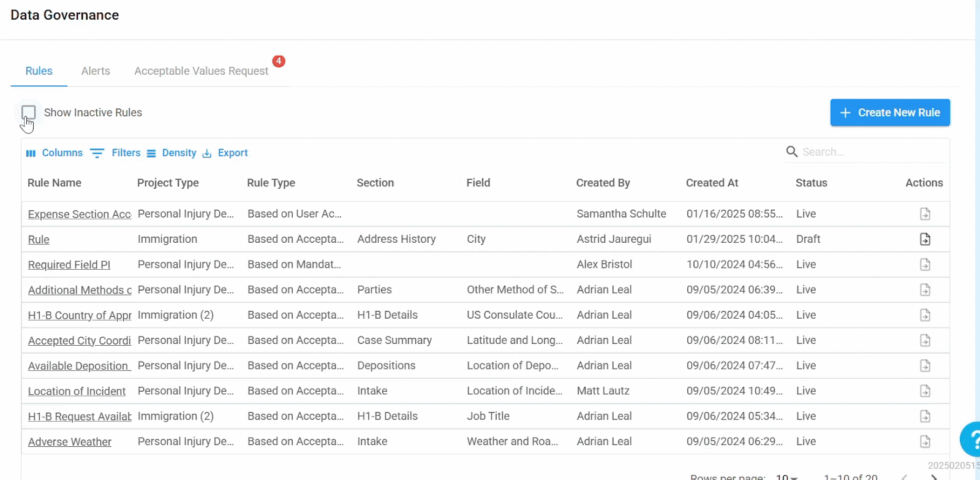Open the Export menu
This screenshot has width=980, height=480.
click(x=225, y=153)
